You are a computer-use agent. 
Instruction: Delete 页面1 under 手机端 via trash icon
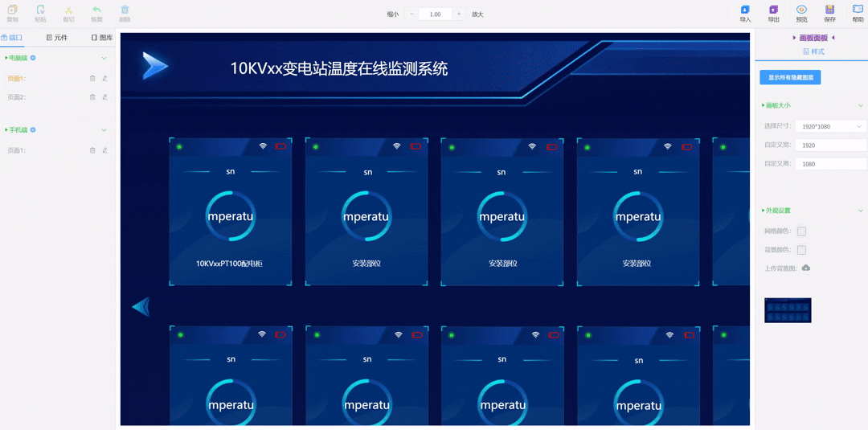point(92,150)
